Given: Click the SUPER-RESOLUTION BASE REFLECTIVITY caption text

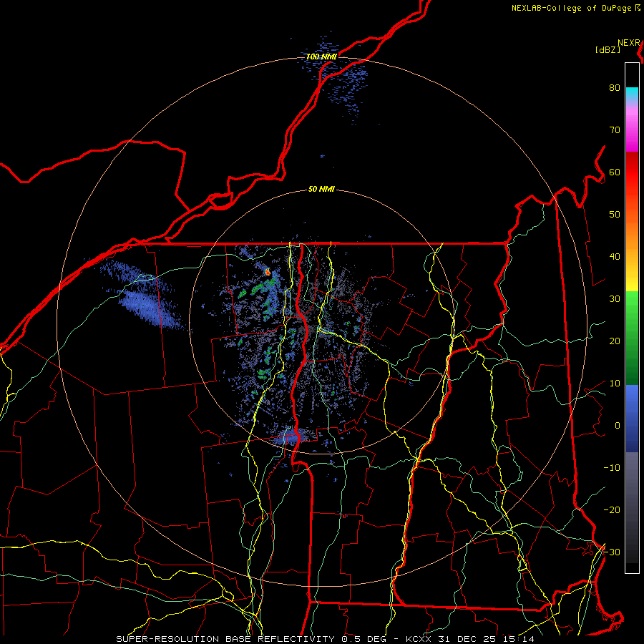Looking at the screenshot, I should click(225, 639).
